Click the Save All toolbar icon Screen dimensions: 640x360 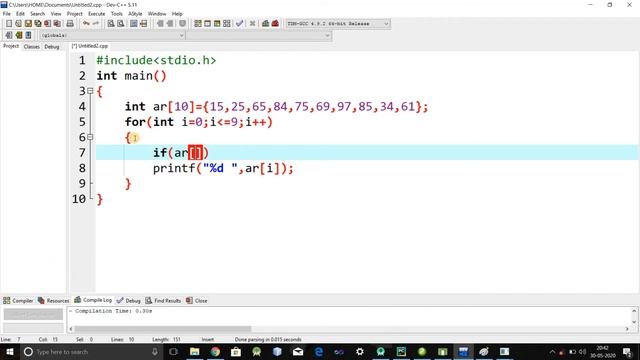pyautogui.click(x=38, y=24)
